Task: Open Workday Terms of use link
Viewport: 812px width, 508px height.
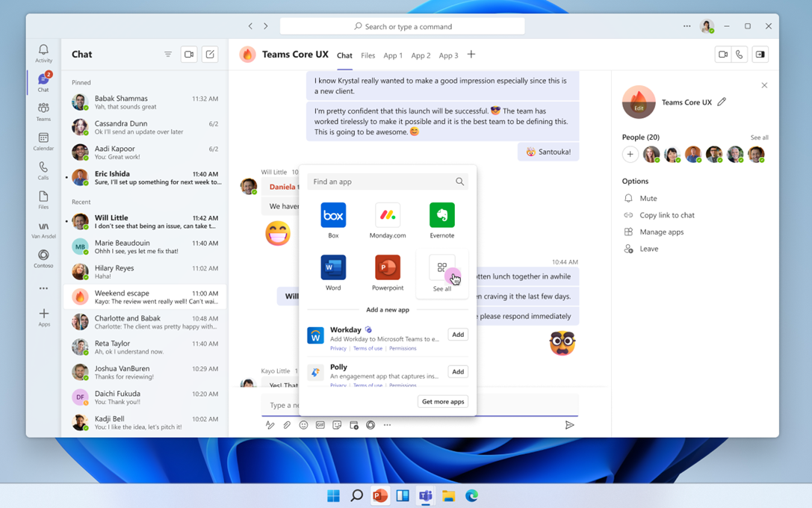Action: (368, 349)
